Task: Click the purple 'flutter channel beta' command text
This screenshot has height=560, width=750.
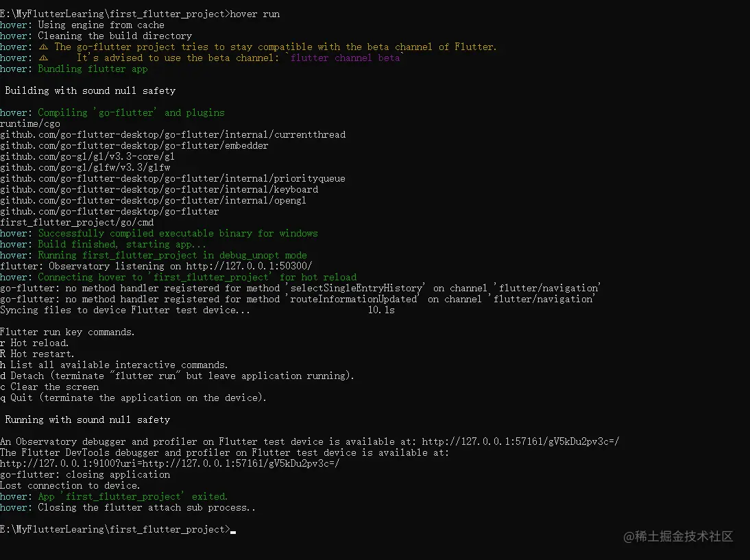Action: [345, 58]
